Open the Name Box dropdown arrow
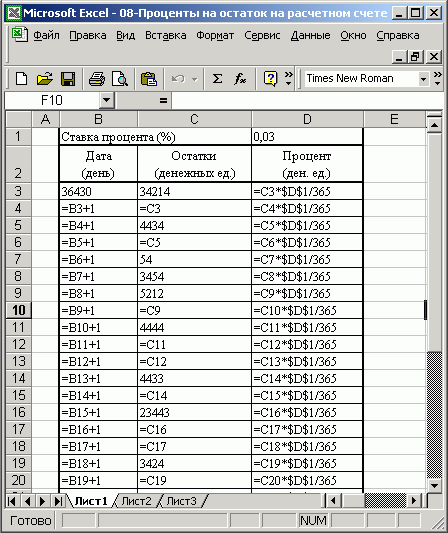Viewport: 448px width, 533px height. pos(106,100)
